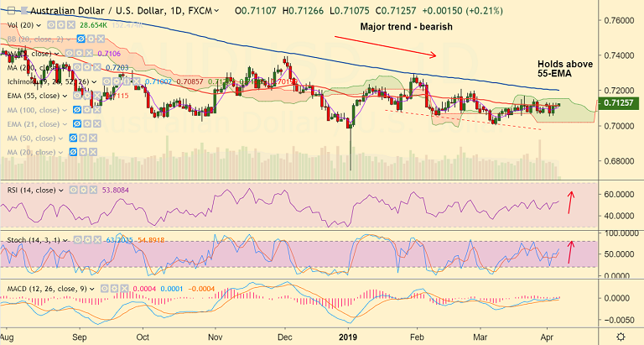Click the Australian Dollar / U.S. Dollar title
This screenshot has height=345, width=644.
(x=100, y=11)
